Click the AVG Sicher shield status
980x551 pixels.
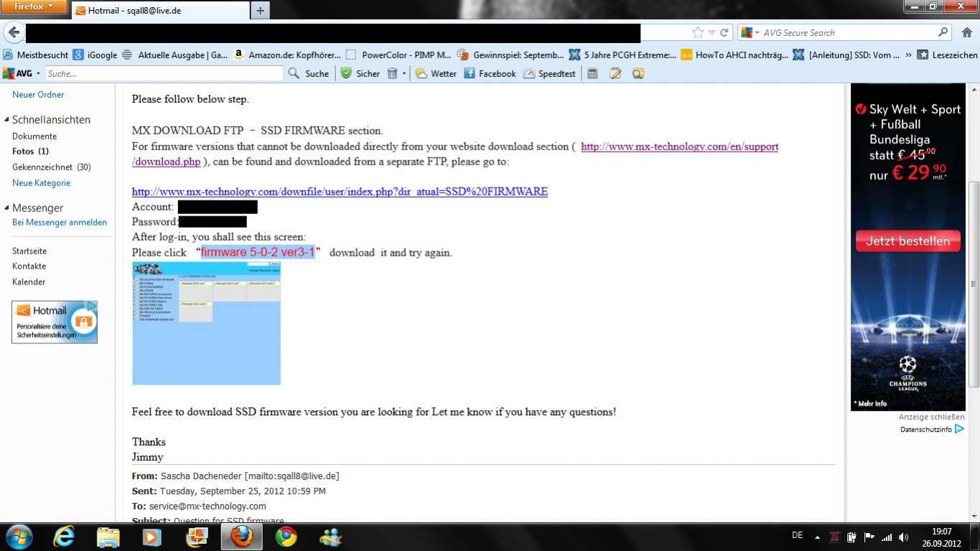pyautogui.click(x=360, y=73)
